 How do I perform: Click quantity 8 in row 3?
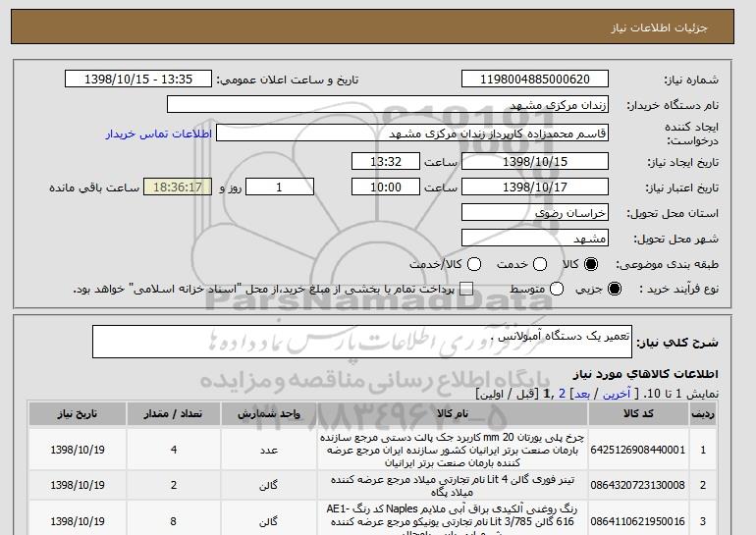coord(174,521)
